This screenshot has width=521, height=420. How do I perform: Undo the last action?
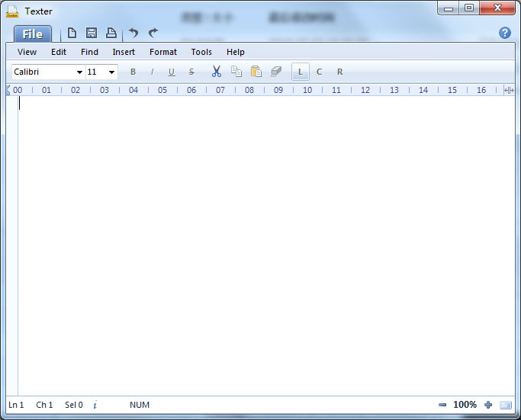coord(133,33)
